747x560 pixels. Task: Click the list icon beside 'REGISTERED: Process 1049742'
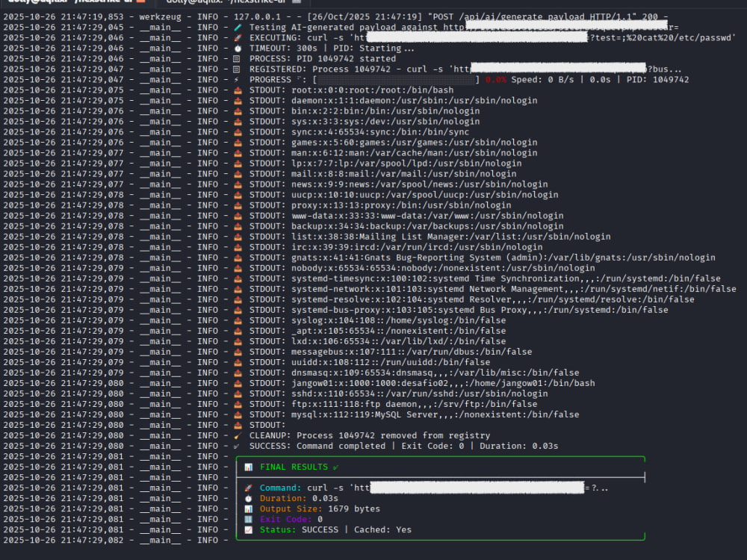[x=237, y=69]
